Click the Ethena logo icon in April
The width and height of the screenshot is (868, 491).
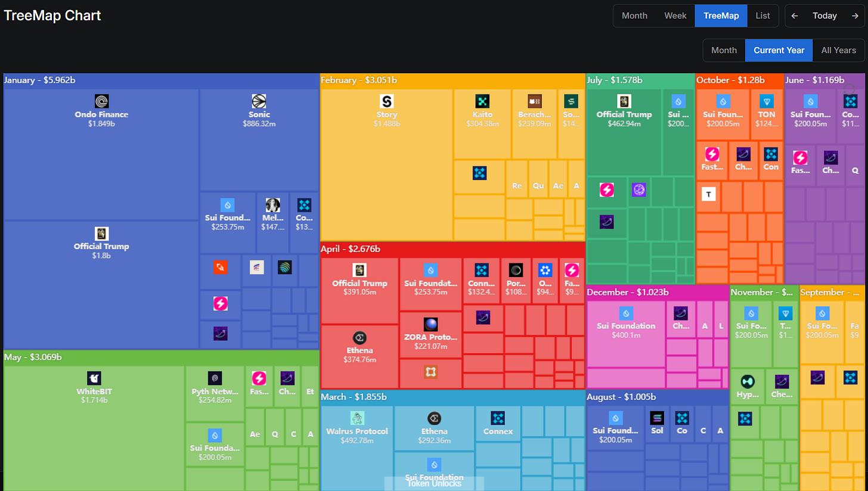click(x=359, y=338)
